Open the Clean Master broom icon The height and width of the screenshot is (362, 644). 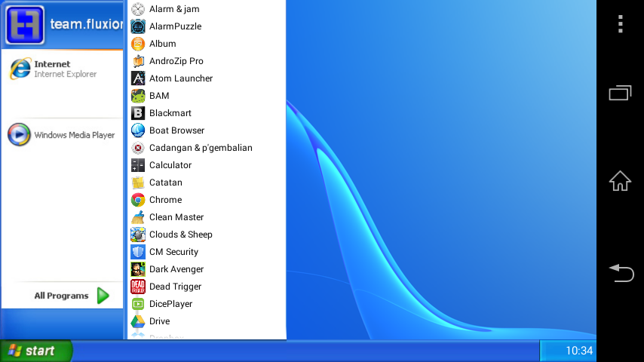(138, 217)
